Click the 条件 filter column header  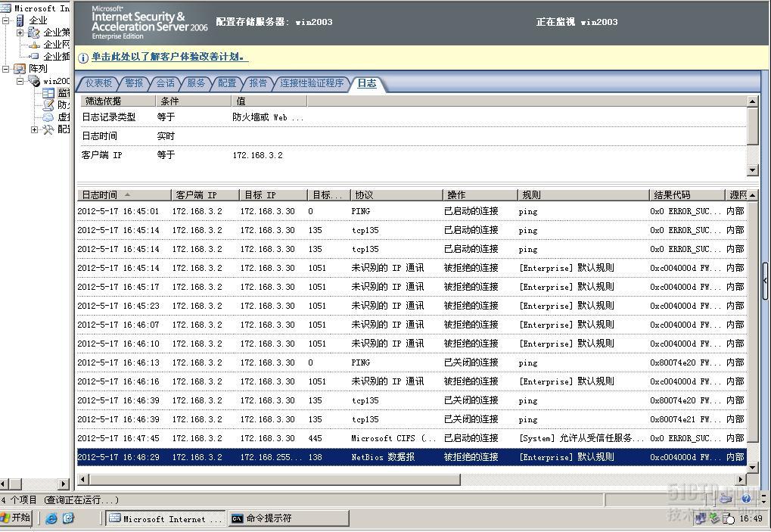194,101
